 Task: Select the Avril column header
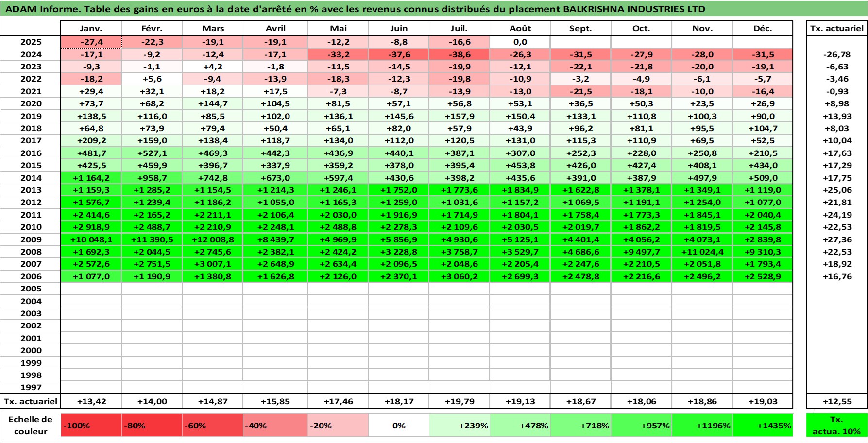(275, 28)
